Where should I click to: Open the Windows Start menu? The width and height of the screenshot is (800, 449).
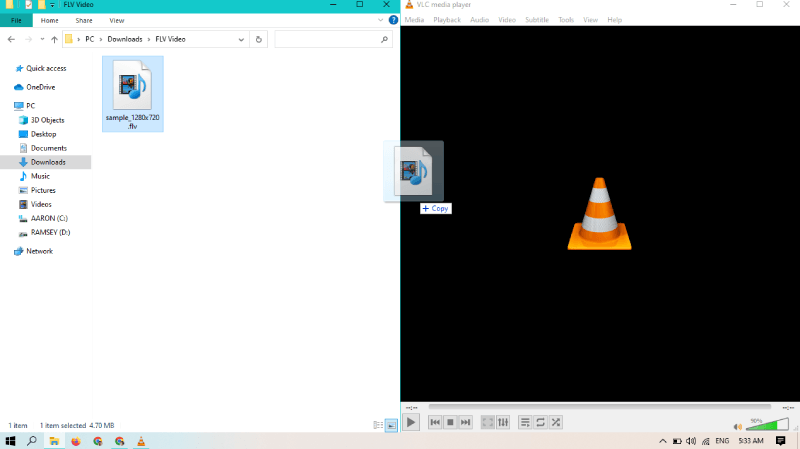pos(10,441)
